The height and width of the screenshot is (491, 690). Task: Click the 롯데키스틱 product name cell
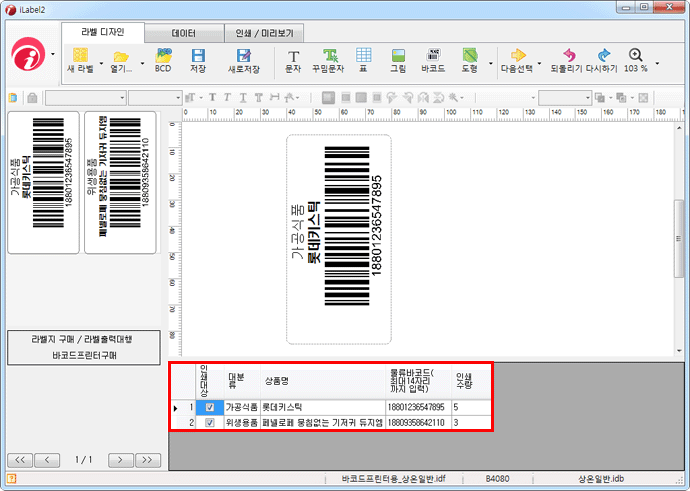click(x=323, y=407)
